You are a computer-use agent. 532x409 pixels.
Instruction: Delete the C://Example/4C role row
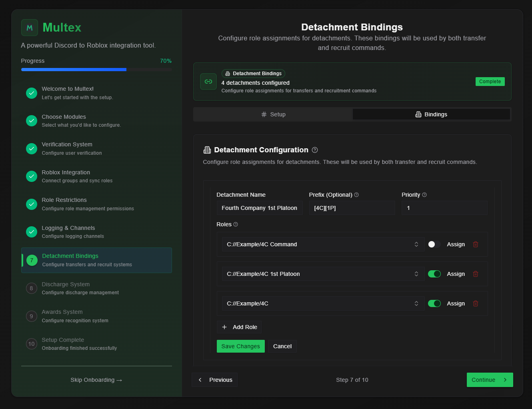pyautogui.click(x=476, y=303)
